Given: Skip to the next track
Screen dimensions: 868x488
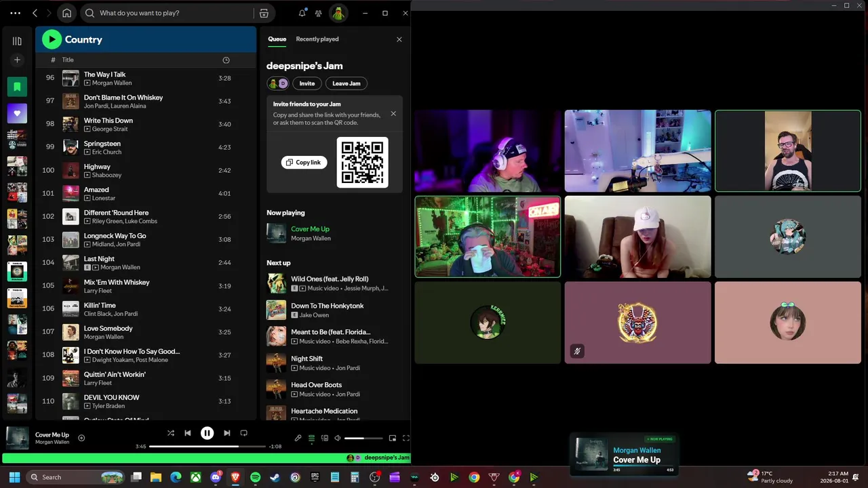Looking at the screenshot, I should point(227,433).
